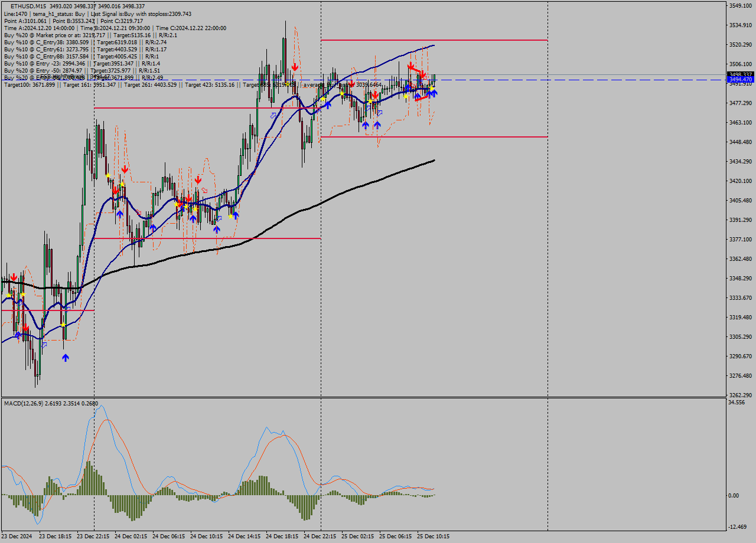The height and width of the screenshot is (543, 756).
Task: Click the 3333.670 price axis label
Action: [x=741, y=298]
